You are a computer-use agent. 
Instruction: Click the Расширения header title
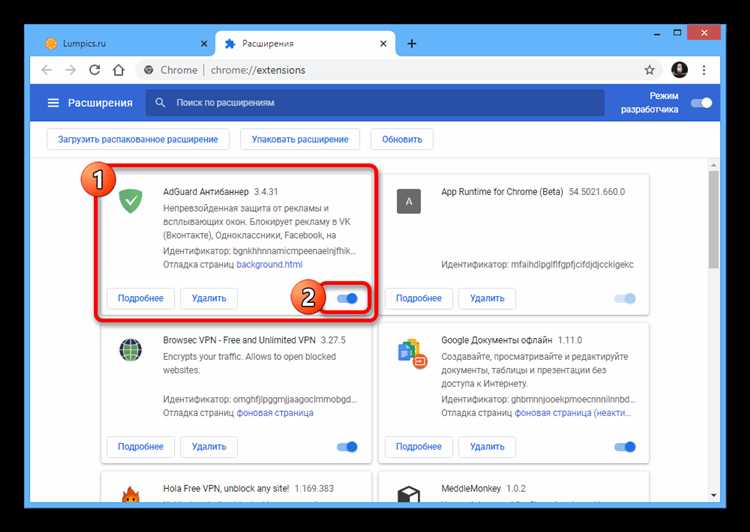tap(100, 103)
